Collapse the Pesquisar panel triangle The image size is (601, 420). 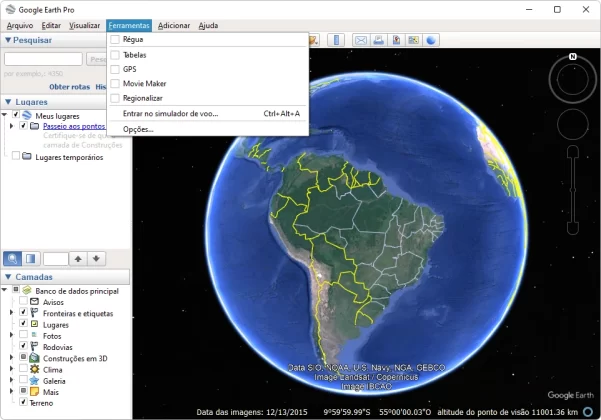click(x=8, y=40)
